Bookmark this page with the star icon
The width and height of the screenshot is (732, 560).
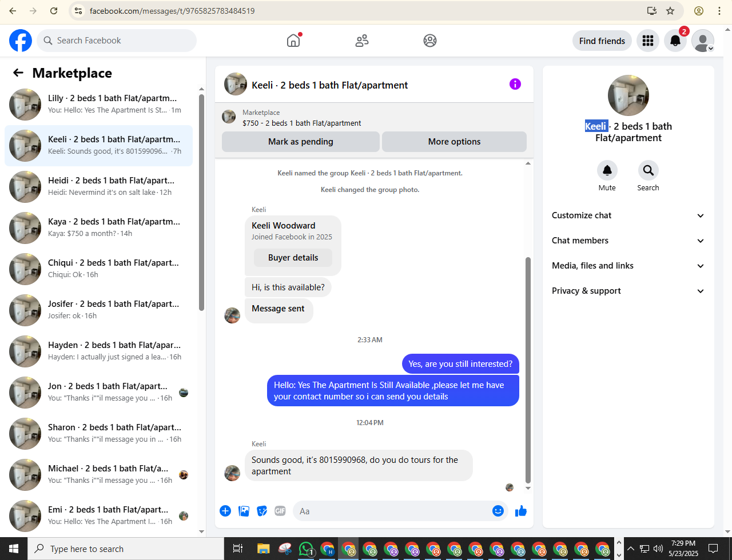tap(671, 11)
